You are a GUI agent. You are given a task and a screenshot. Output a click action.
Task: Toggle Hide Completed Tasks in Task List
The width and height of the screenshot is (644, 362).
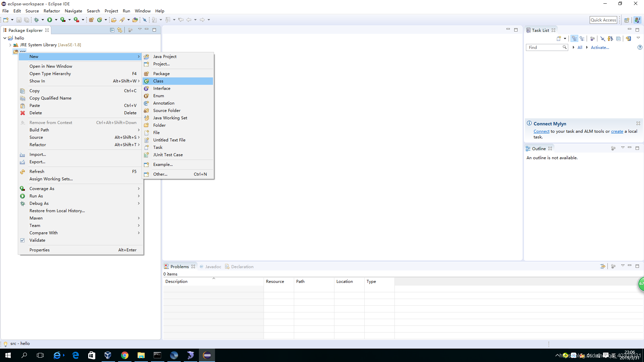(x=603, y=39)
